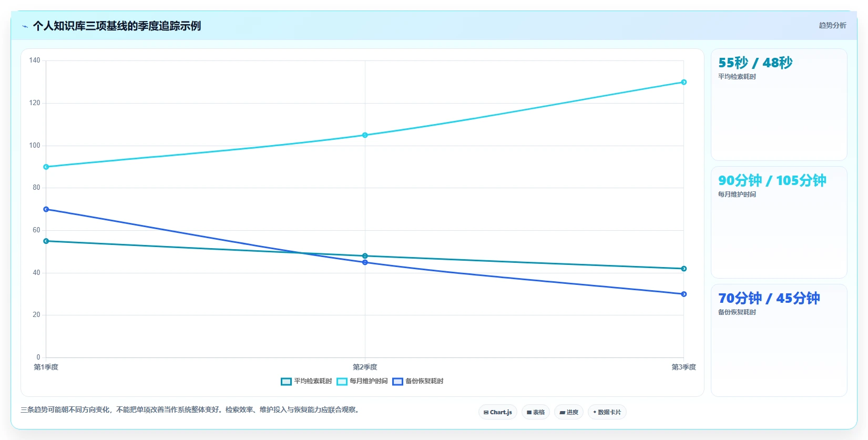
Task: Select the 每月维护时间 point at 第1季度
Action: [x=46, y=167]
